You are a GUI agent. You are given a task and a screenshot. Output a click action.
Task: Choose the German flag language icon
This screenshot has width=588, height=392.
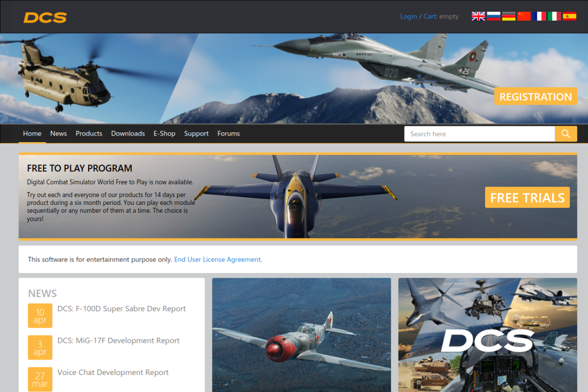pos(509,17)
